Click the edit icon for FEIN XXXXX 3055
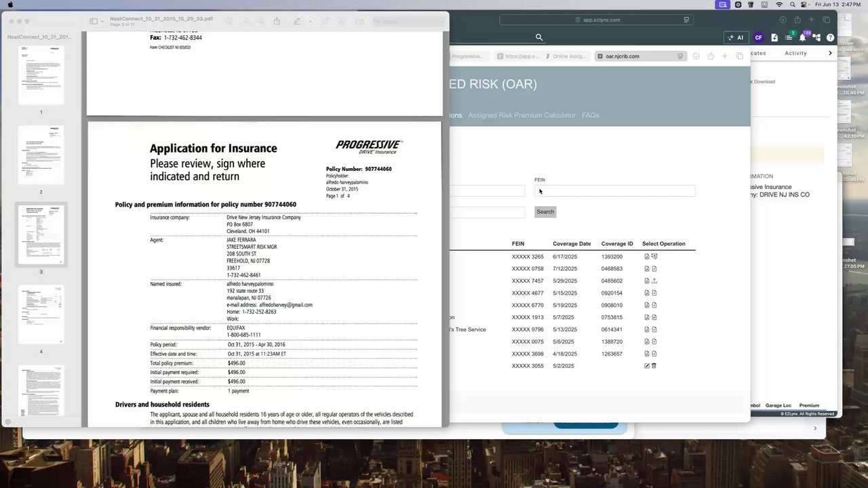Image resolution: width=868 pixels, height=488 pixels. pos(647,366)
